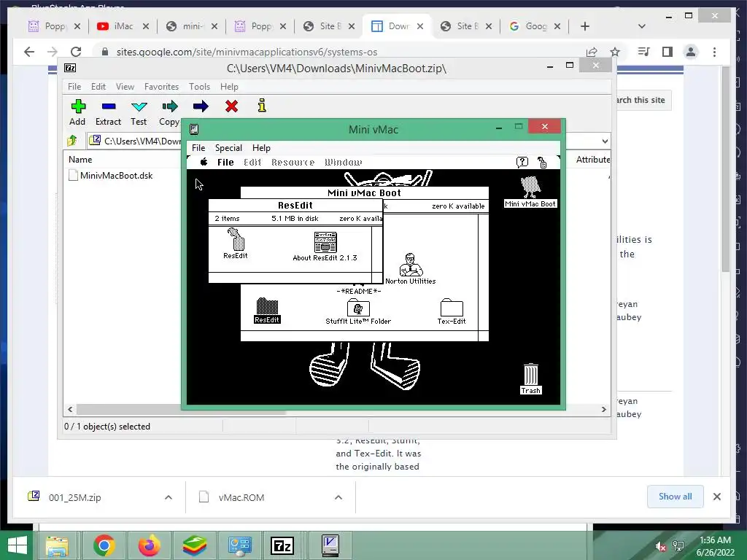This screenshot has width=747, height=560.
Task: Open BlueStacks from the taskbar
Action: [x=194, y=545]
